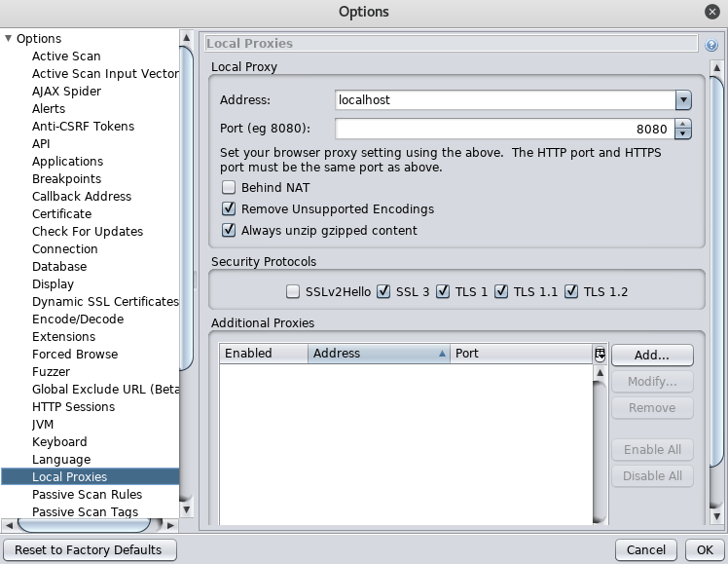Enable SSLv2Hello security protocol
Viewport: 728px width, 564px height.
293,291
